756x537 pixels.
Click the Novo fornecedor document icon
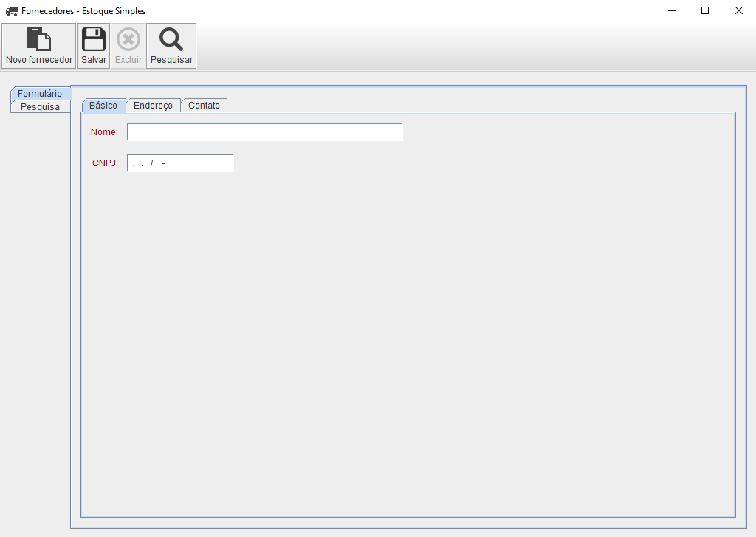[x=38, y=39]
